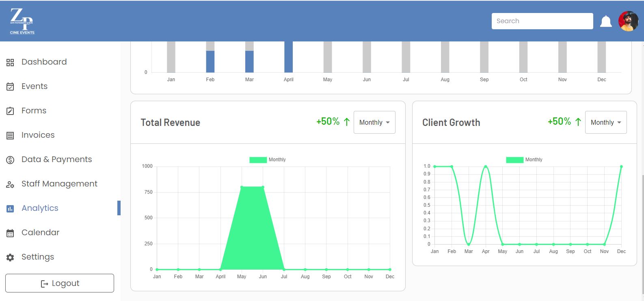The height and width of the screenshot is (301, 644).
Task: Click the Client Growth heading
Action: coord(451,123)
